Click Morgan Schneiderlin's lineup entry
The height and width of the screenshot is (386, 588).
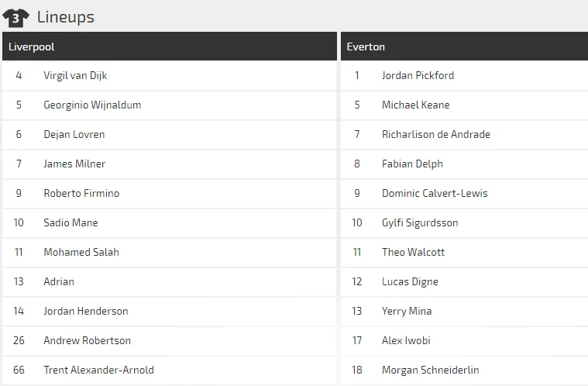[431, 370]
